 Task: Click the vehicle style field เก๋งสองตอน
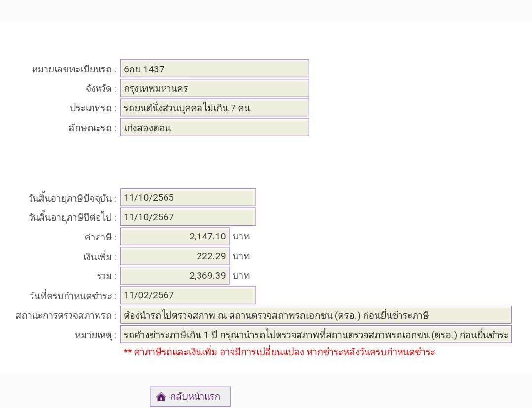(x=215, y=127)
